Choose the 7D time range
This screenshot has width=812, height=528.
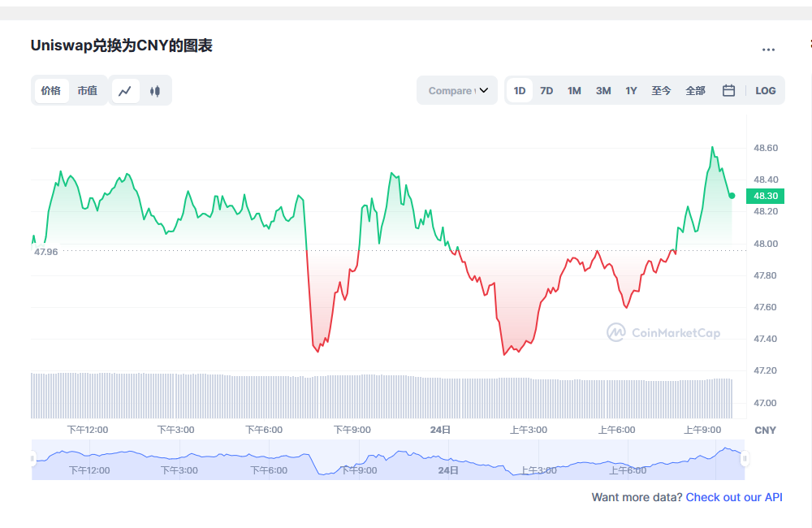tap(546, 91)
